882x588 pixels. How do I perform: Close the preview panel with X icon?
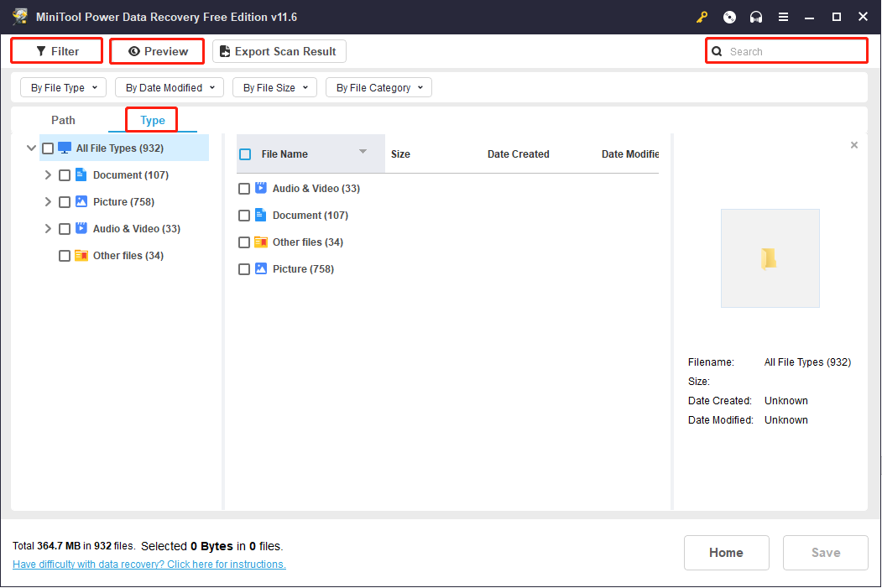(854, 145)
